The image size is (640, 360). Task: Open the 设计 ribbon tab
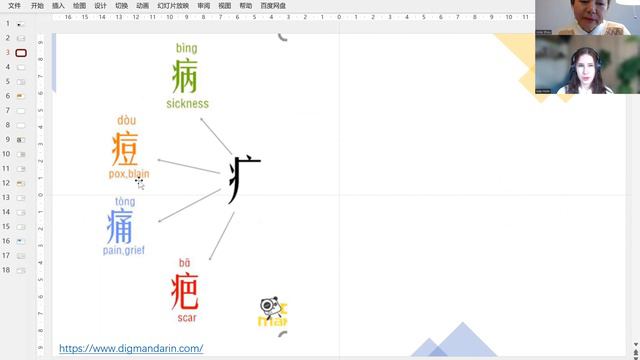(100, 6)
